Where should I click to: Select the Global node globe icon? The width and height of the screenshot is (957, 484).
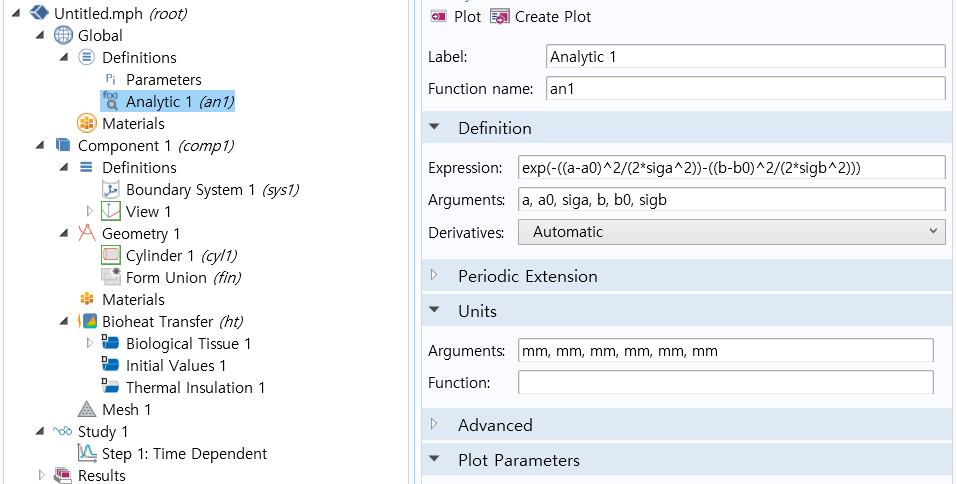(x=63, y=36)
